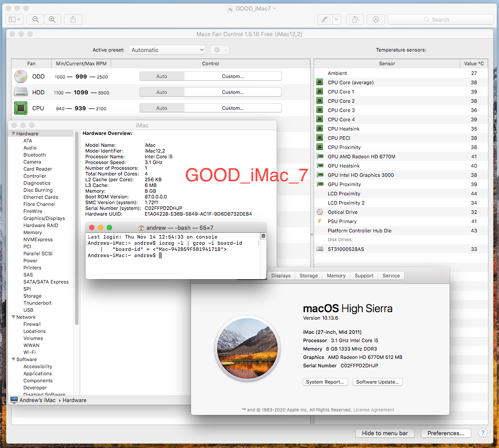This screenshot has height=448, width=499.
Task: Set HDD fan to Auto
Action: coord(161,92)
